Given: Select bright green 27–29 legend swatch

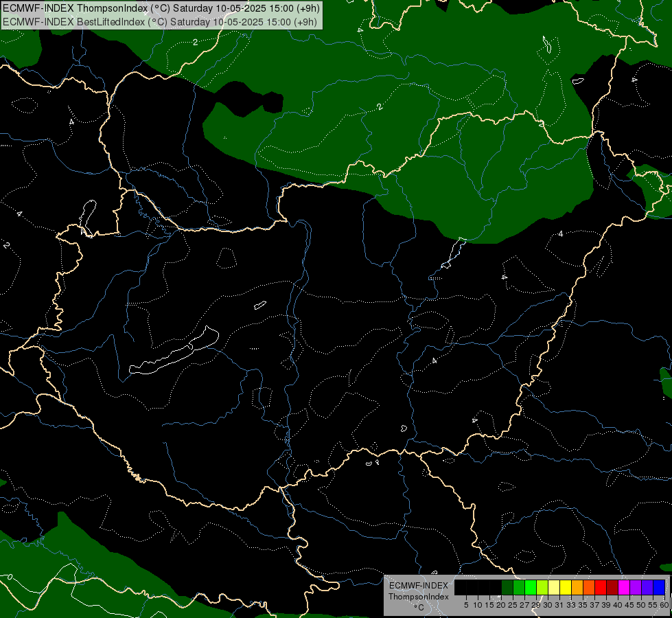Looking at the screenshot, I should (531, 587).
